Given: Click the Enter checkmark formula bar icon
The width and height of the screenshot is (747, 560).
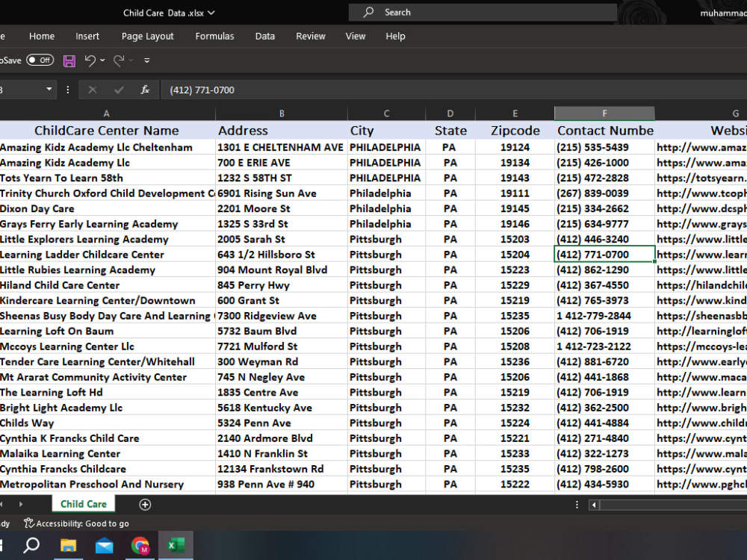Looking at the screenshot, I should [x=119, y=90].
